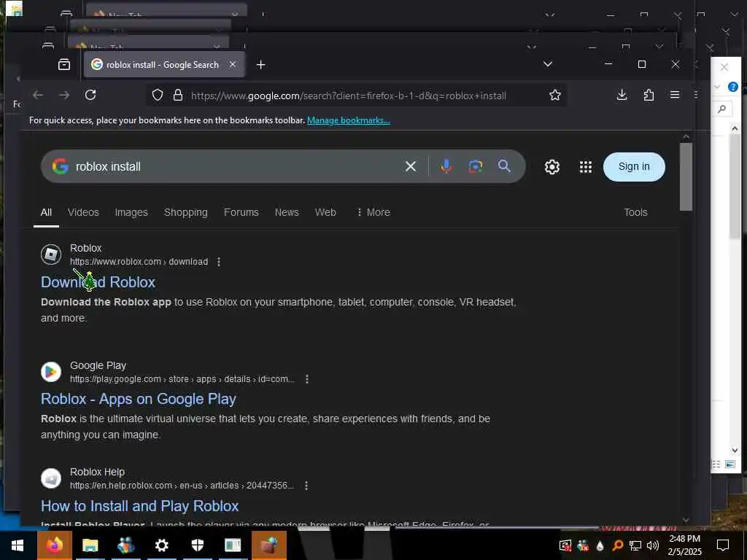The height and width of the screenshot is (560, 747).
Task: Switch to the News tab
Action: pyautogui.click(x=287, y=212)
